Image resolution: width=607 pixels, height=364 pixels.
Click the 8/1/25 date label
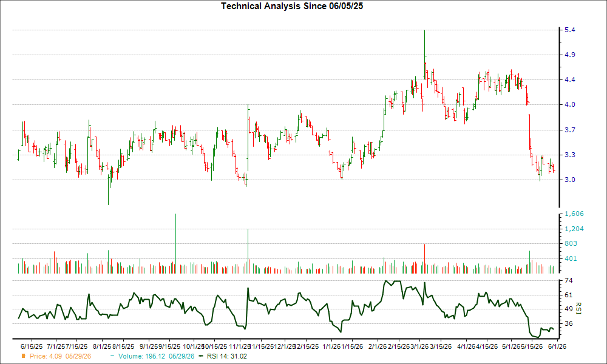click(103, 346)
